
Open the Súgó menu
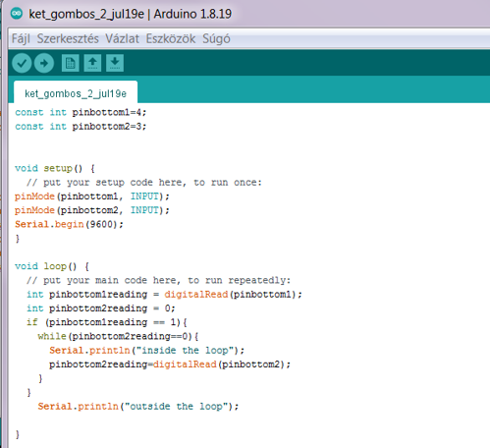(216, 38)
